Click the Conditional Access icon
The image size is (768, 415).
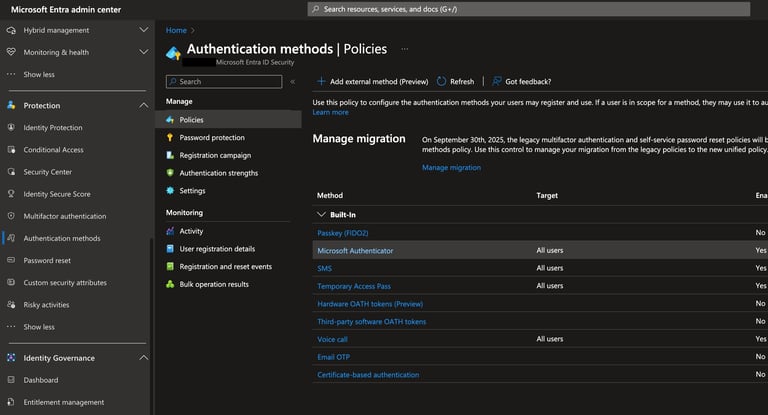11,149
